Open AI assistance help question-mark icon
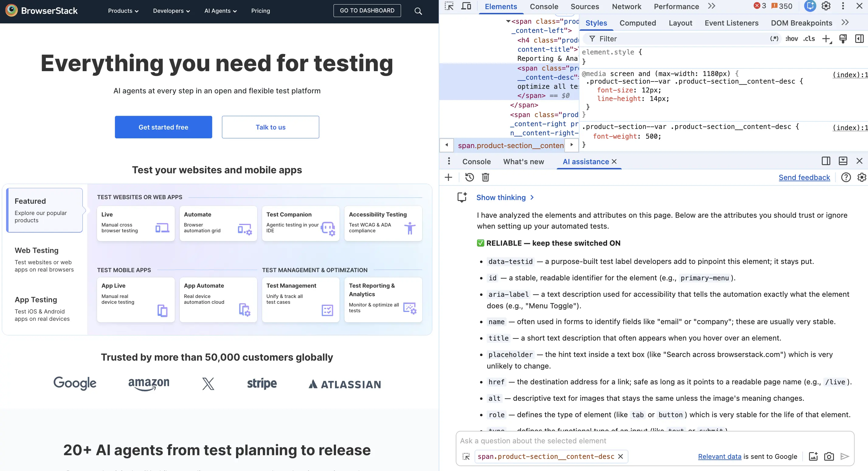This screenshot has height=471, width=868. click(846, 177)
